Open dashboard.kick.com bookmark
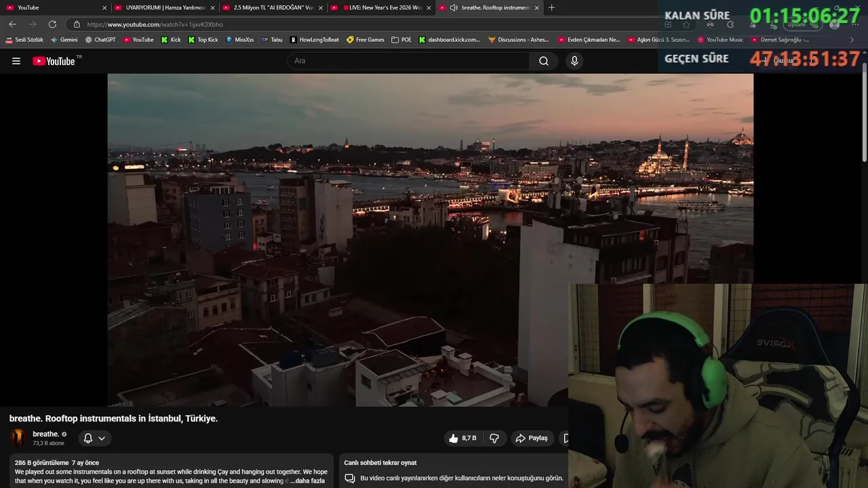This screenshot has height=488, width=868. 449,40
